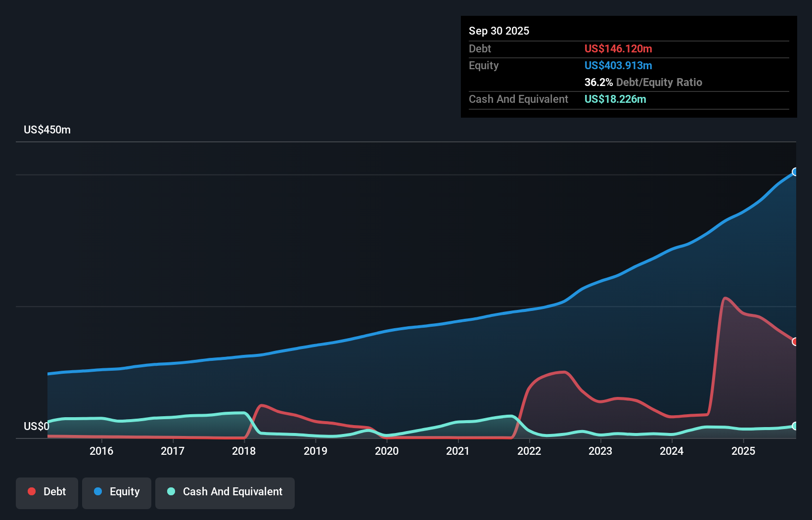
Task: Click the red Debt legend dot
Action: 32,491
